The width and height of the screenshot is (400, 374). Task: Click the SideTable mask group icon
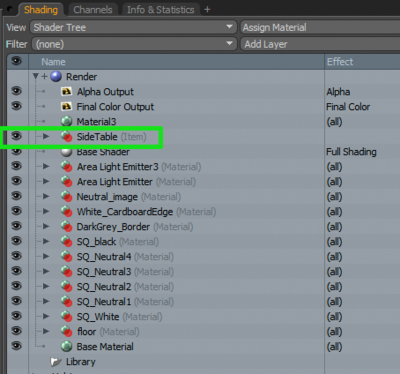pos(67,137)
